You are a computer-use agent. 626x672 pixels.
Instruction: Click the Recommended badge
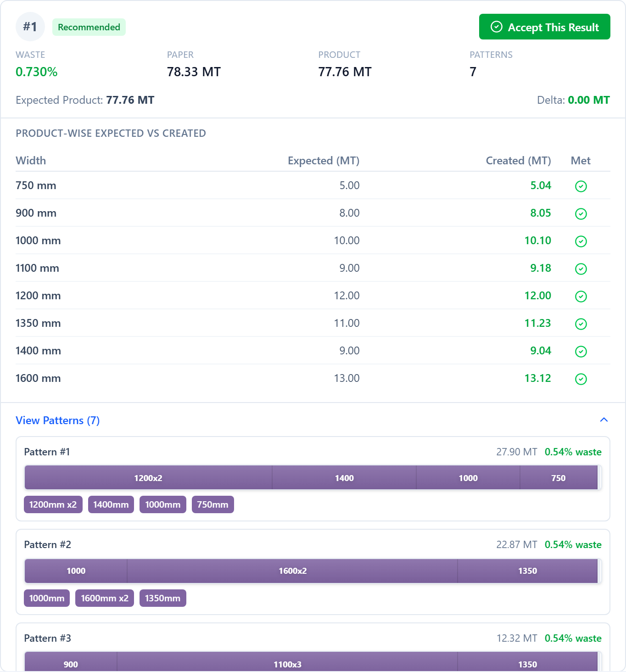[89, 27]
